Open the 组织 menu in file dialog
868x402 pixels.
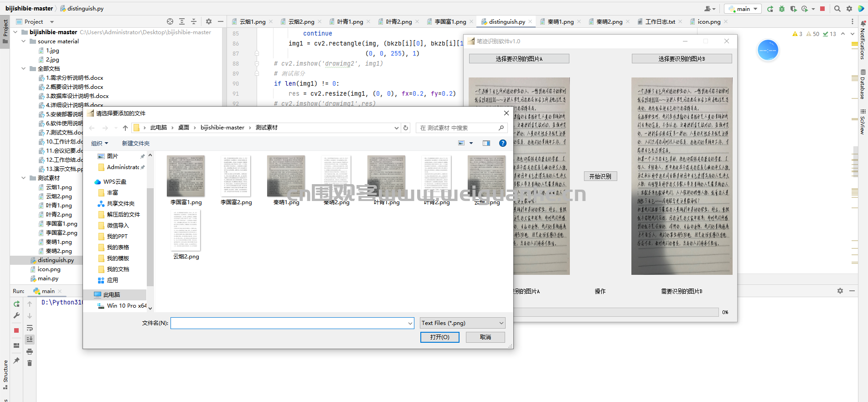point(99,144)
